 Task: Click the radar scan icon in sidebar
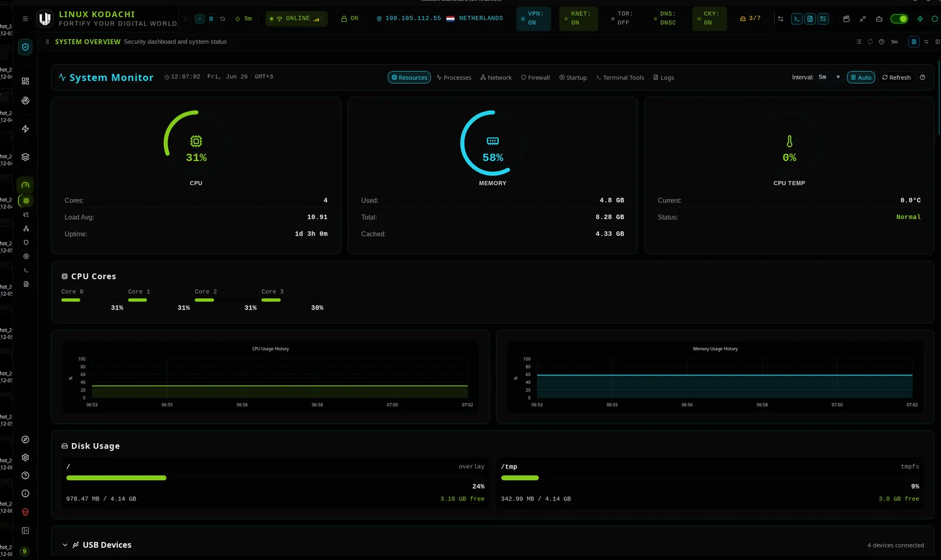click(25, 100)
